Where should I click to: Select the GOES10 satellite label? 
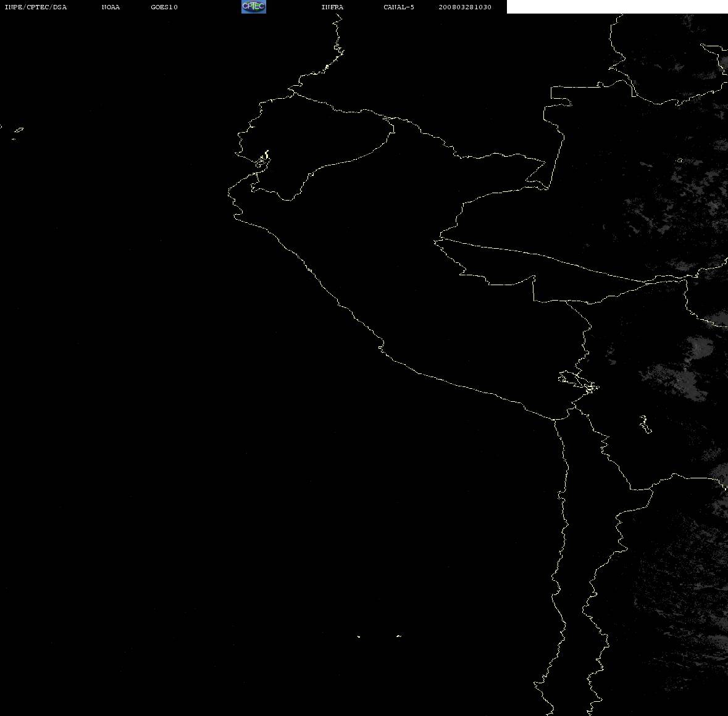pos(164,7)
